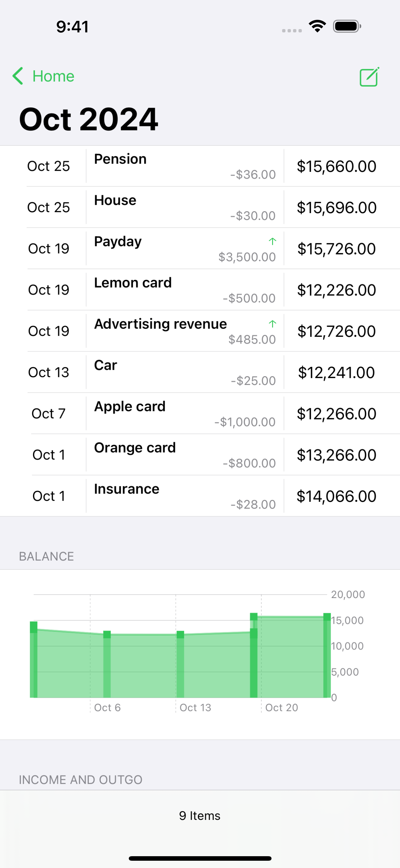Tap the green arrow on Advertising revenue

pyautogui.click(x=272, y=324)
